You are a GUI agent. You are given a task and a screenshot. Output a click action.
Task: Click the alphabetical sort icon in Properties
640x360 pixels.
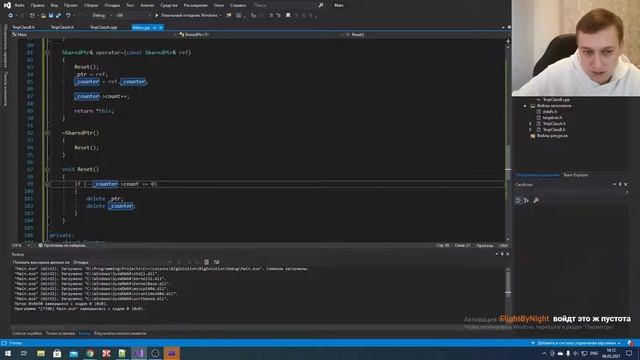527,200
